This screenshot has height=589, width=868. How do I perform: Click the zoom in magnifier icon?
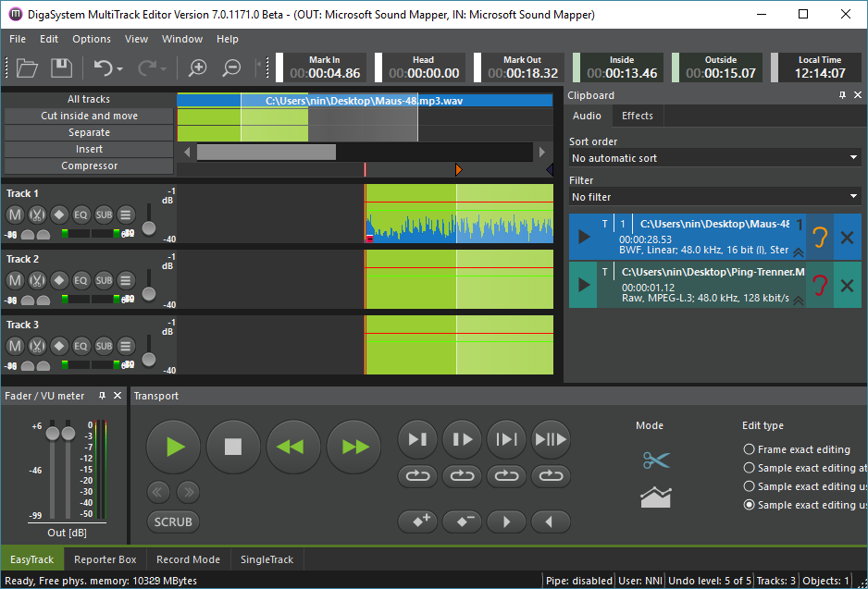pyautogui.click(x=197, y=67)
